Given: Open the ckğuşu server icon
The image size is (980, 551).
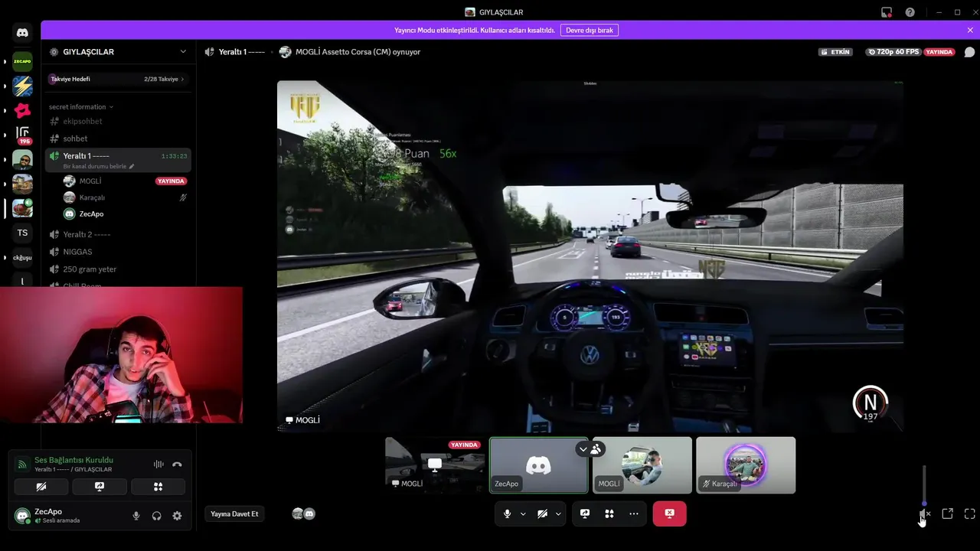Looking at the screenshot, I should coord(22,257).
